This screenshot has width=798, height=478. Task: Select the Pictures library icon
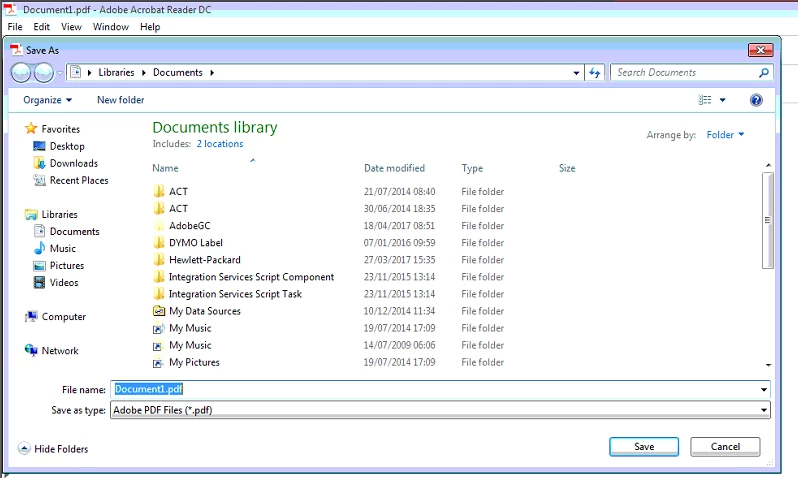coord(39,266)
